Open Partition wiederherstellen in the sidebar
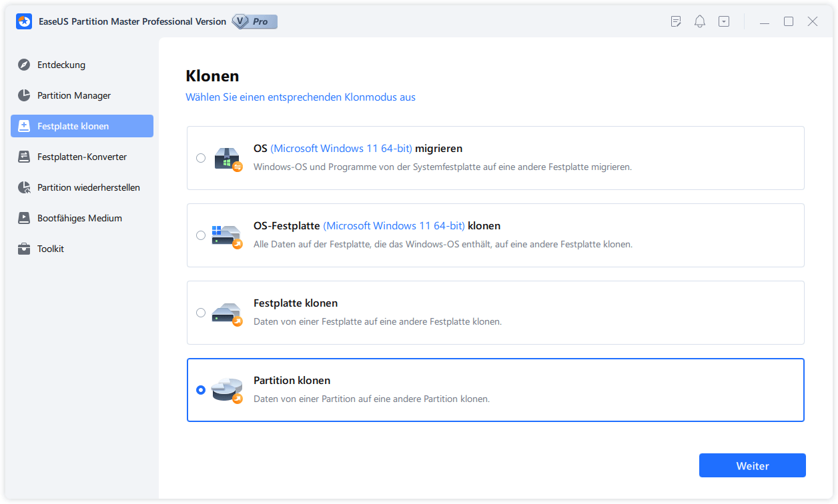Viewport: 838px width, 504px height. [82, 187]
